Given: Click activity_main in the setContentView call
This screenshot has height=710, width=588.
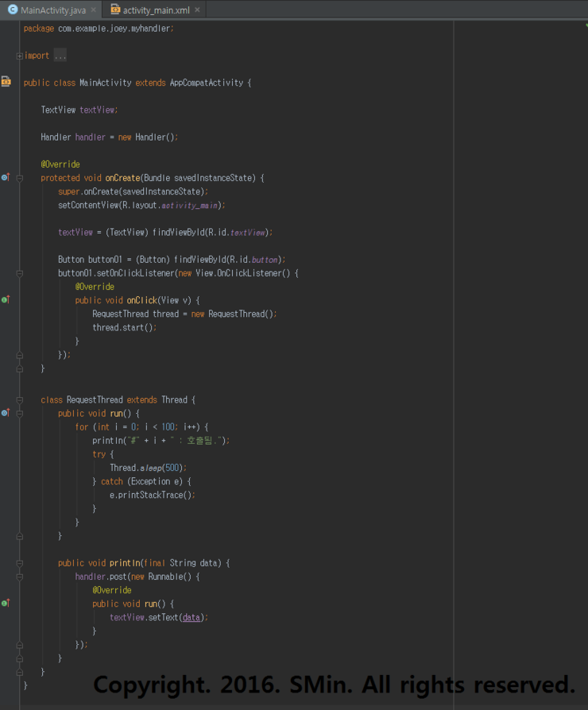Looking at the screenshot, I should tap(189, 206).
